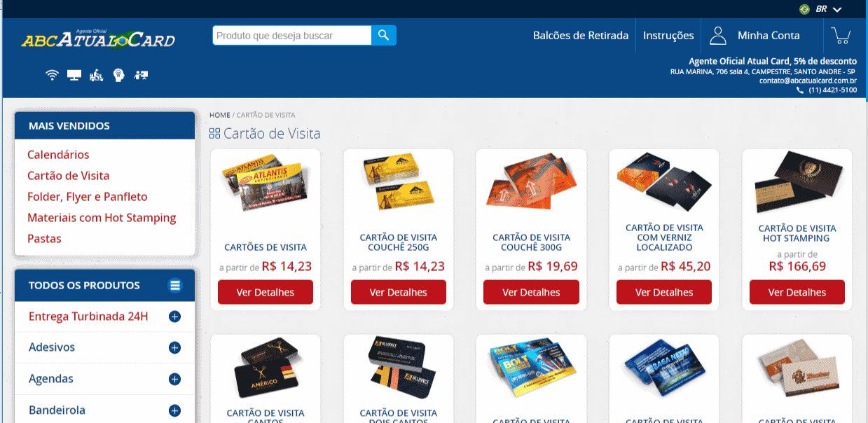The width and height of the screenshot is (868, 423).
Task: Open Balcões de Retirada menu item
Action: pyautogui.click(x=581, y=35)
